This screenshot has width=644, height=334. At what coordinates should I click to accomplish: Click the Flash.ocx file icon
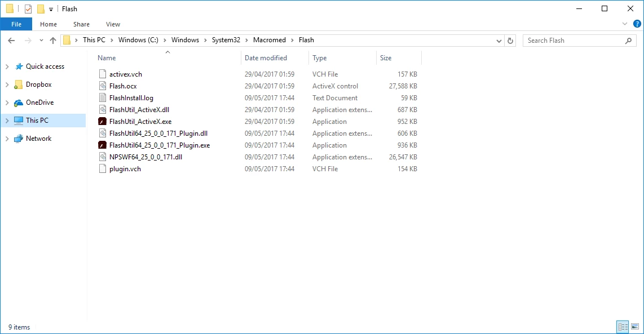(x=102, y=86)
